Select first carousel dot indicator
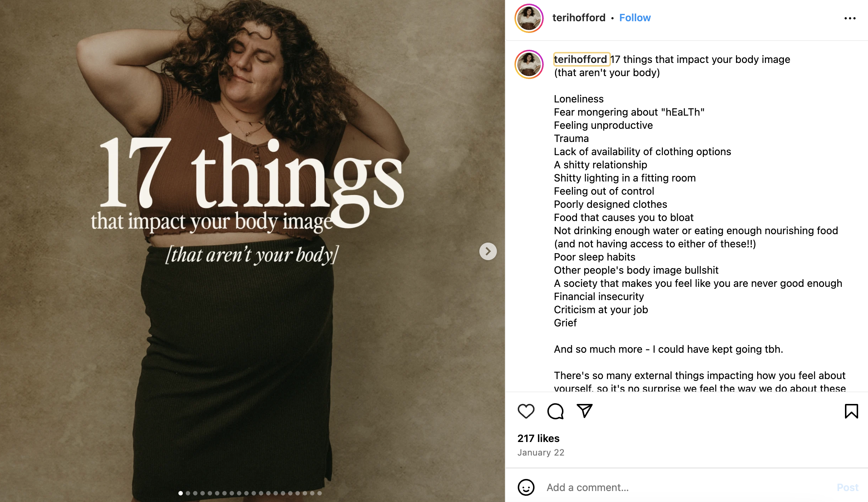 point(181,493)
